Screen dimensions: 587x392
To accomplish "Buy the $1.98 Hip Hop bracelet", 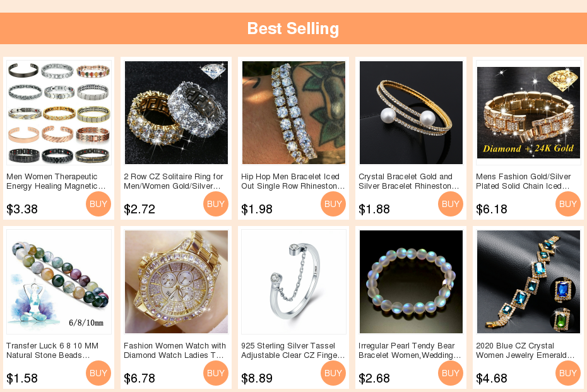I will tap(333, 204).
